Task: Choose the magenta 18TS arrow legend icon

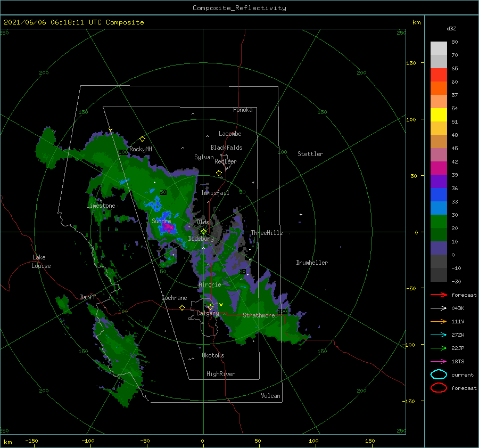Action: pyautogui.click(x=439, y=362)
